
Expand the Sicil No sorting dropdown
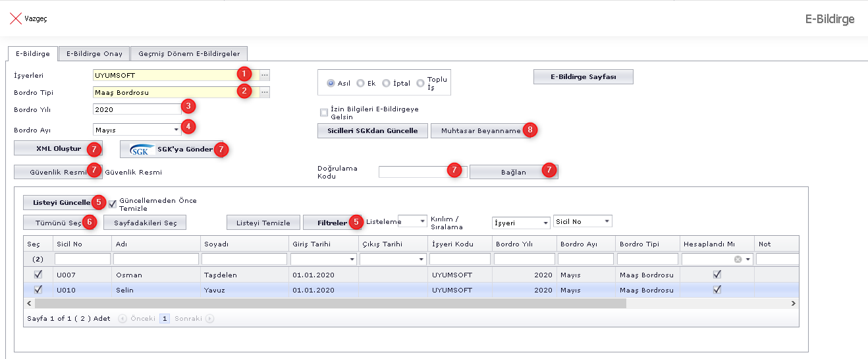(607, 222)
